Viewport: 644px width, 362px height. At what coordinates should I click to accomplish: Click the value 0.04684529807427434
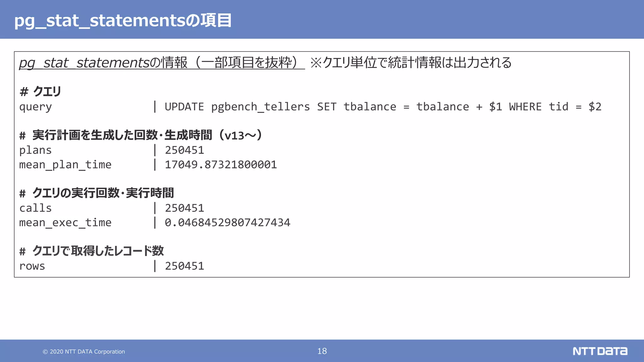(x=227, y=222)
